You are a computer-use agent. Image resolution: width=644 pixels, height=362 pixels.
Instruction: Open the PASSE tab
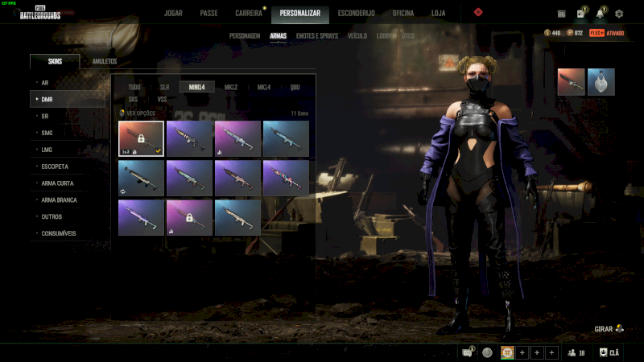208,13
